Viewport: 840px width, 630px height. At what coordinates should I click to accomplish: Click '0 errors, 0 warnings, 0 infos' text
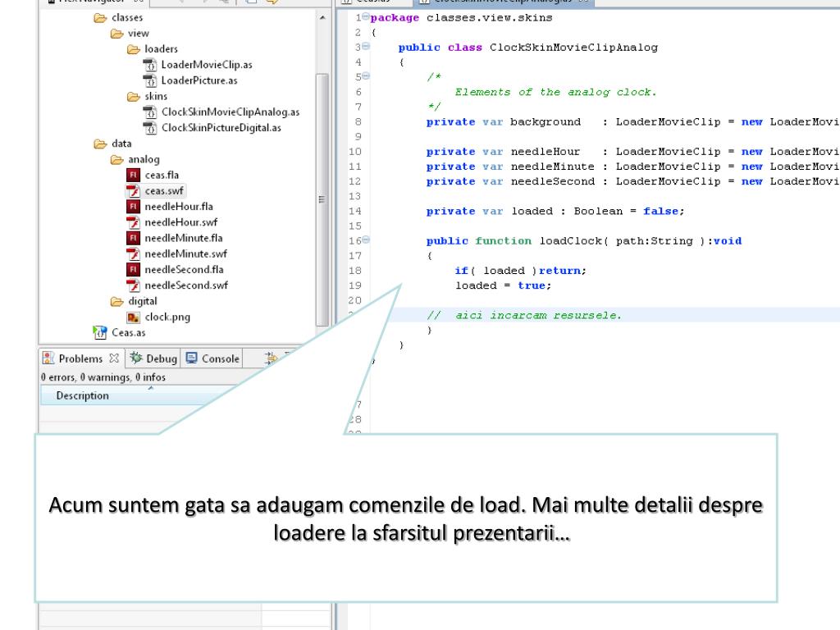pos(103,377)
